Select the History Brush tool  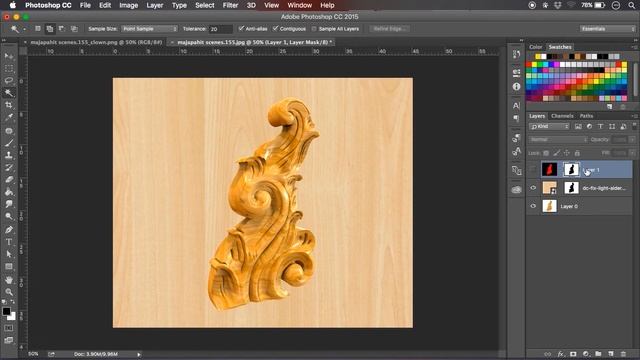coord(9,168)
